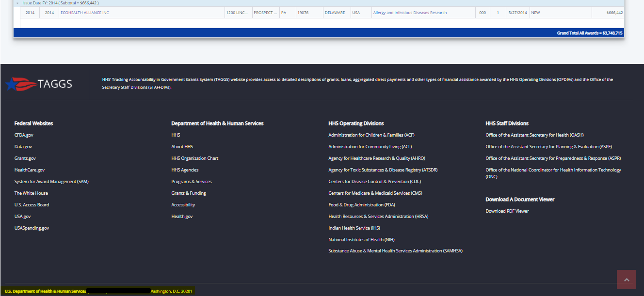Click the Washington, D.C. 20201 address text
Image resolution: width=644 pixels, height=296 pixels.
tap(172, 291)
